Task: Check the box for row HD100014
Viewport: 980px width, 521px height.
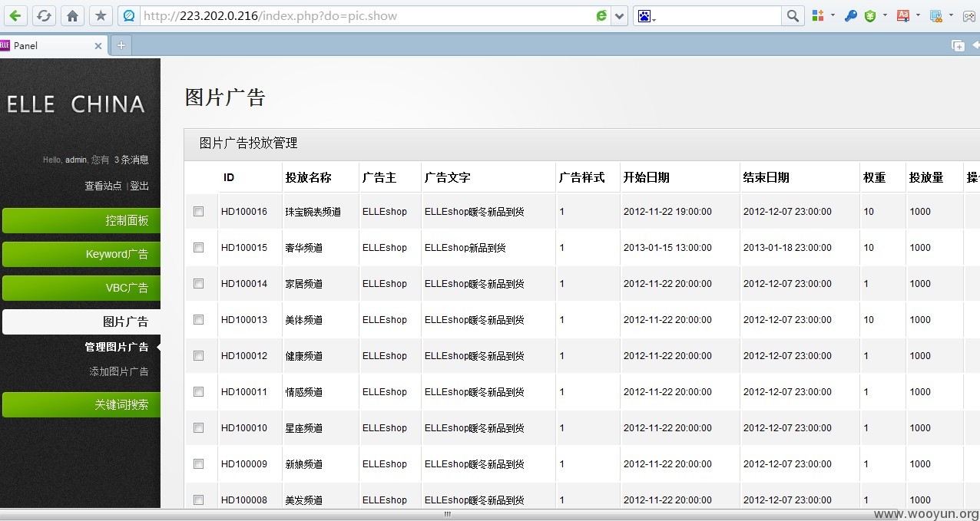Action: 198,283
